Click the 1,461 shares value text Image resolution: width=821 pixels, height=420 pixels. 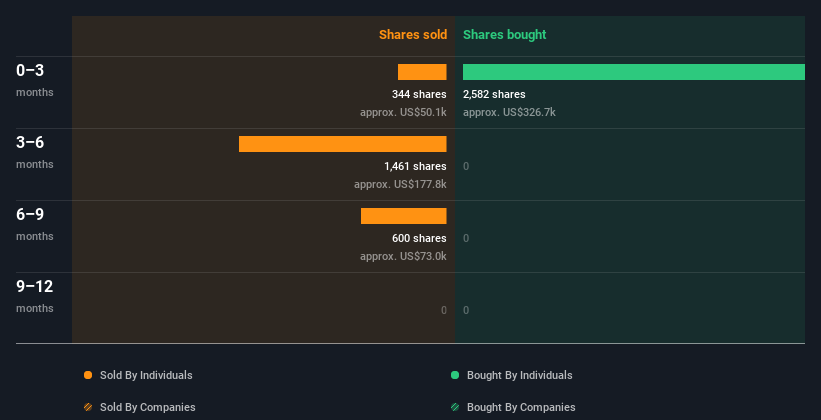(x=415, y=167)
